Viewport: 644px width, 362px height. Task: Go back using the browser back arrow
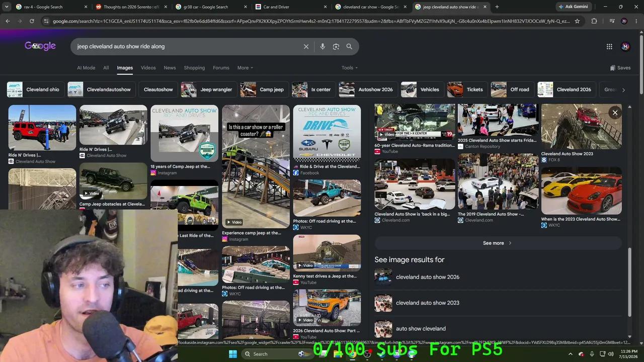[8, 21]
